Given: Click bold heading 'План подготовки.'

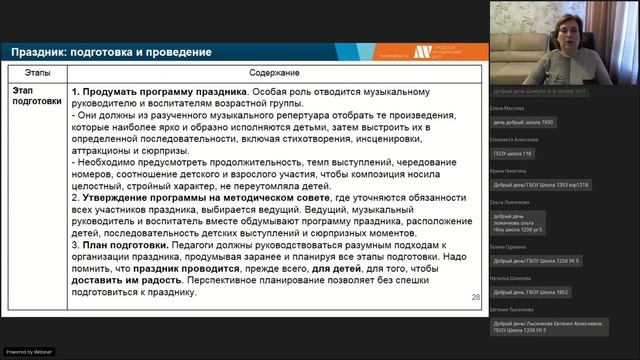Looking at the screenshot, I should coord(126,245).
